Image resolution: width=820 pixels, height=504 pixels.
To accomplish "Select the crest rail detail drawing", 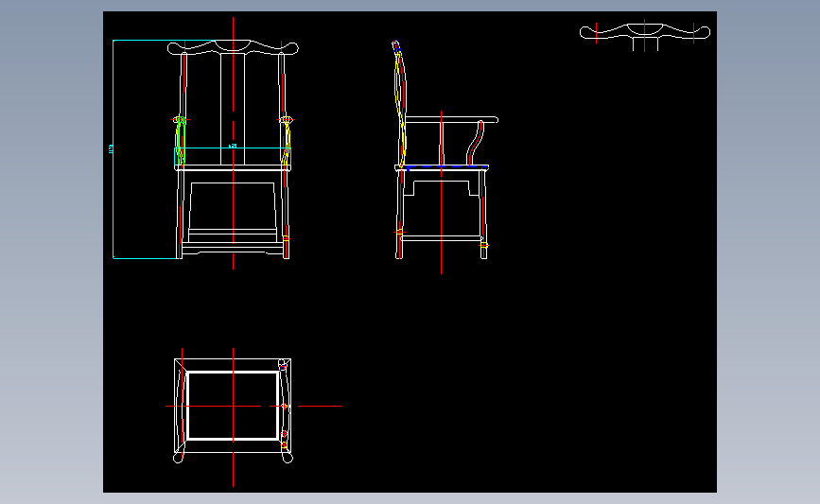I will (645, 34).
